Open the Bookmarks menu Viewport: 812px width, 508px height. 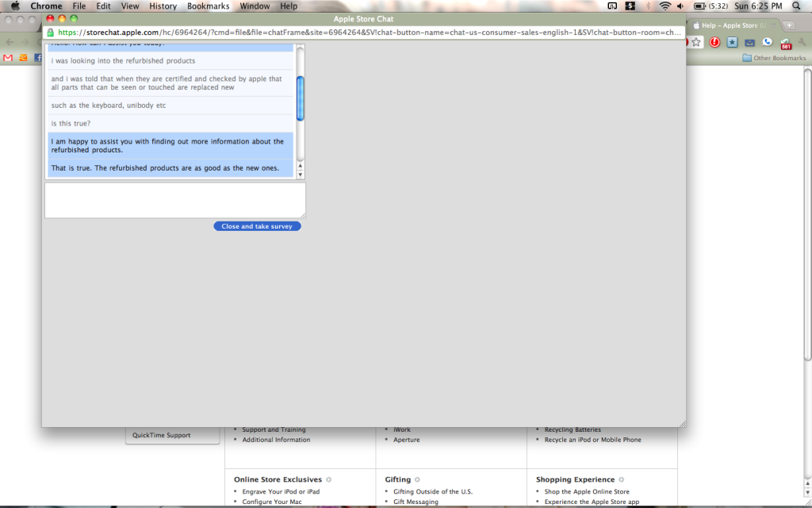point(209,6)
